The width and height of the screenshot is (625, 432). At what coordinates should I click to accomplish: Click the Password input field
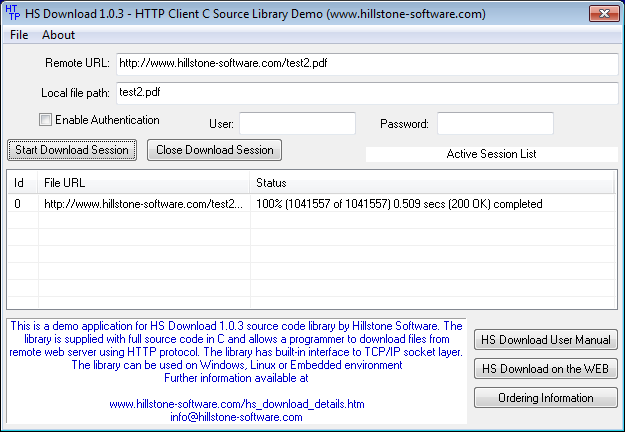[x=495, y=124]
